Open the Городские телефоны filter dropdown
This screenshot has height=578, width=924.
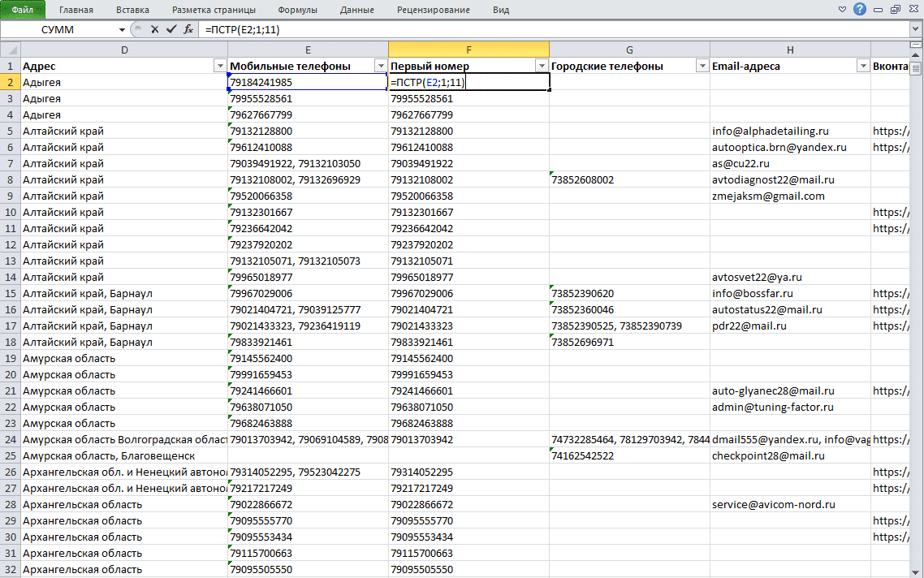click(x=702, y=66)
